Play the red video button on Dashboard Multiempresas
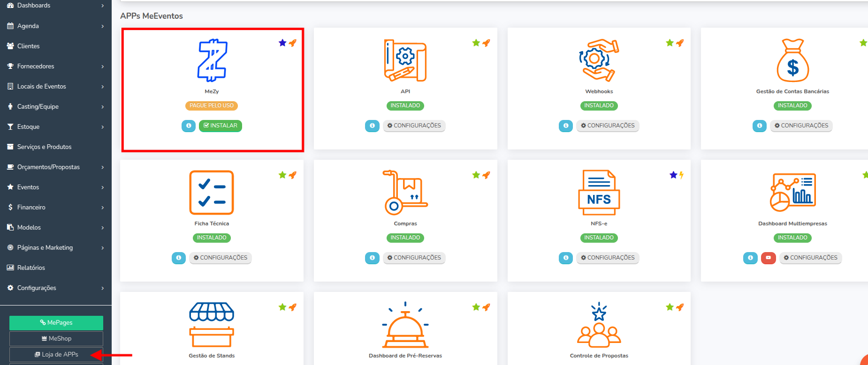The width and height of the screenshot is (868, 365). click(769, 258)
